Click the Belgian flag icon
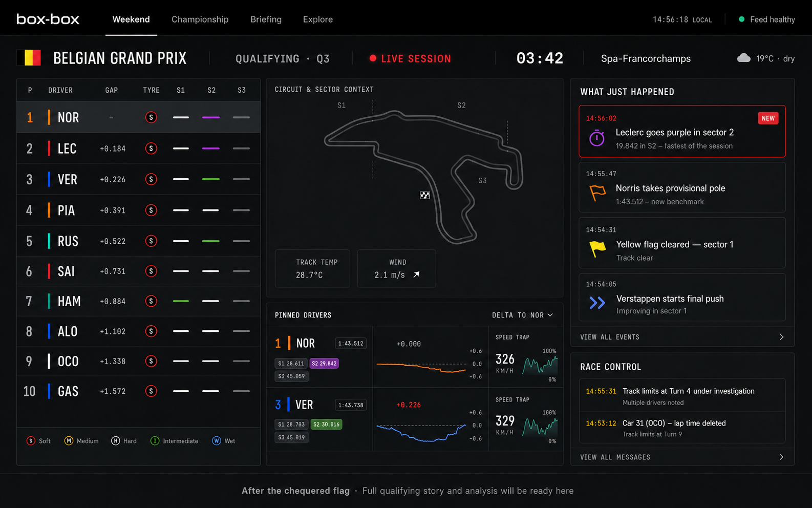The image size is (812, 508). tap(29, 57)
